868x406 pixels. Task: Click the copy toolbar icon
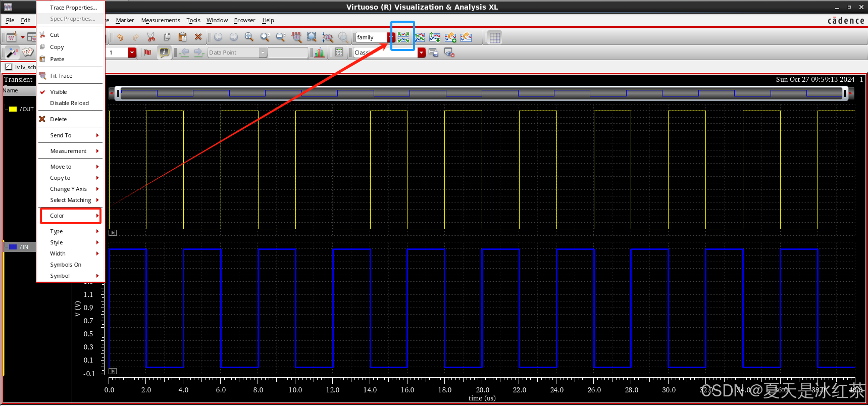click(167, 37)
